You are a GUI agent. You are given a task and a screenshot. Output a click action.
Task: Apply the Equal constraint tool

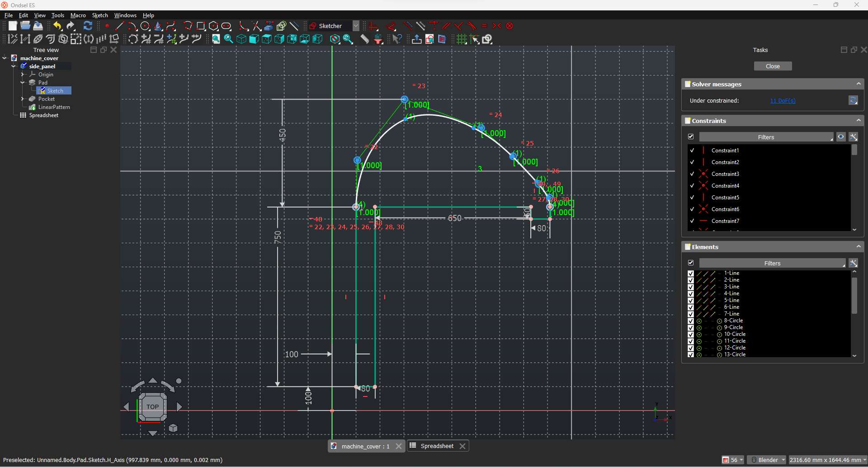[484, 26]
